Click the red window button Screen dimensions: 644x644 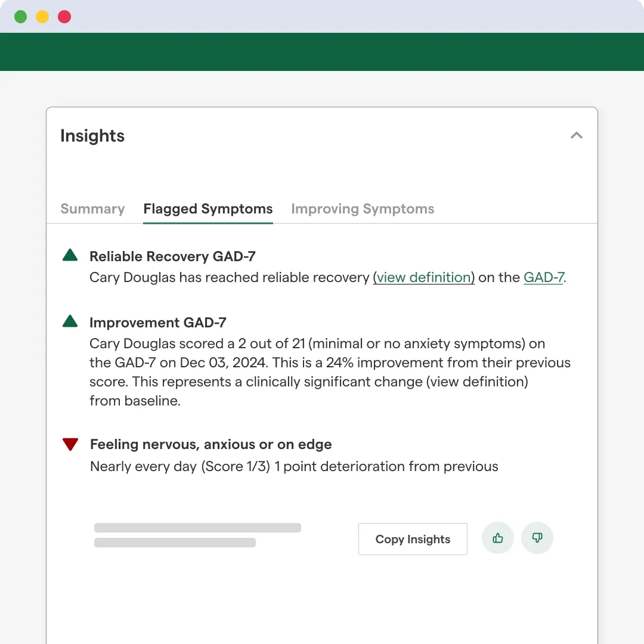pyautogui.click(x=64, y=17)
